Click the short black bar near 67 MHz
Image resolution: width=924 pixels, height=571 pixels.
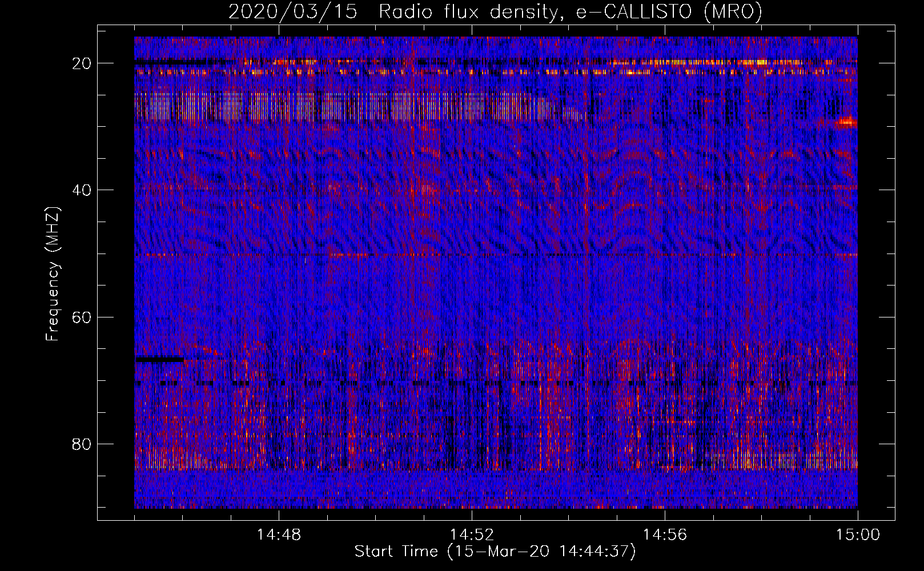159,359
